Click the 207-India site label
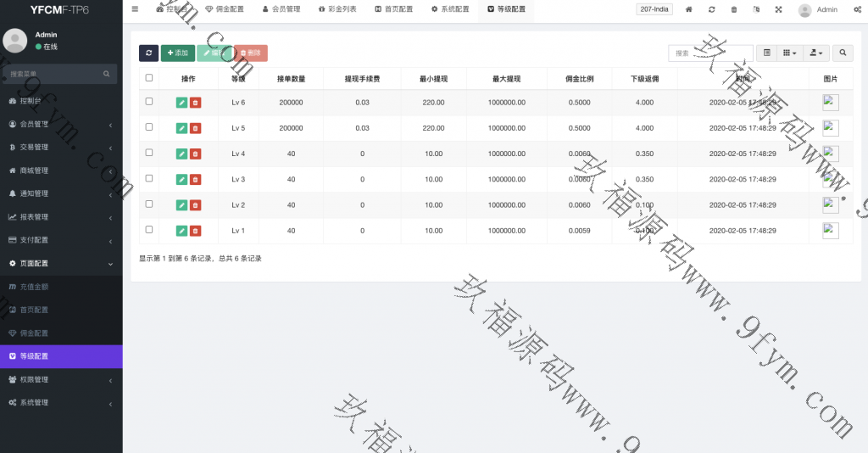The width and height of the screenshot is (868, 453). [654, 9]
